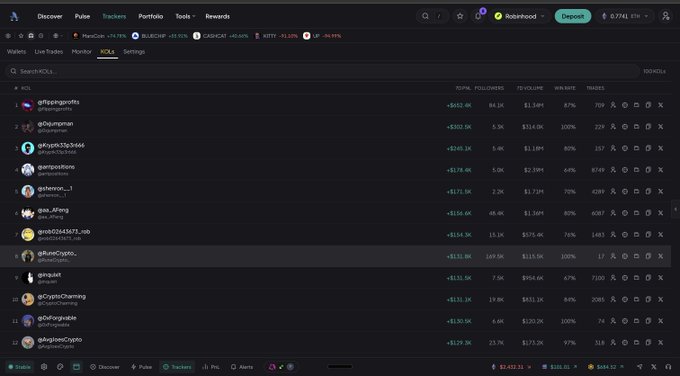Switch to the Wallets tab
The width and height of the screenshot is (680, 376).
coord(16,52)
